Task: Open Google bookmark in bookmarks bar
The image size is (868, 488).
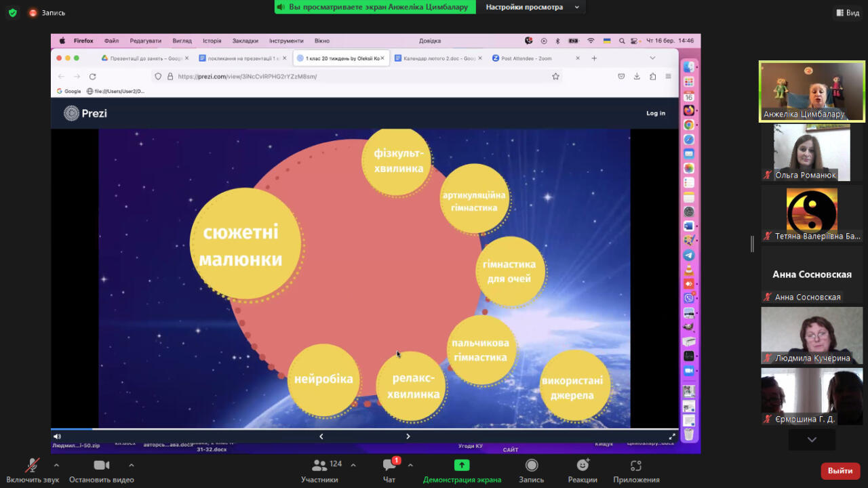Action: [x=68, y=91]
